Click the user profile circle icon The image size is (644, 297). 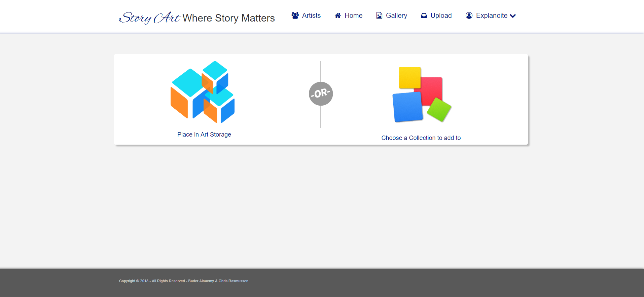click(469, 15)
